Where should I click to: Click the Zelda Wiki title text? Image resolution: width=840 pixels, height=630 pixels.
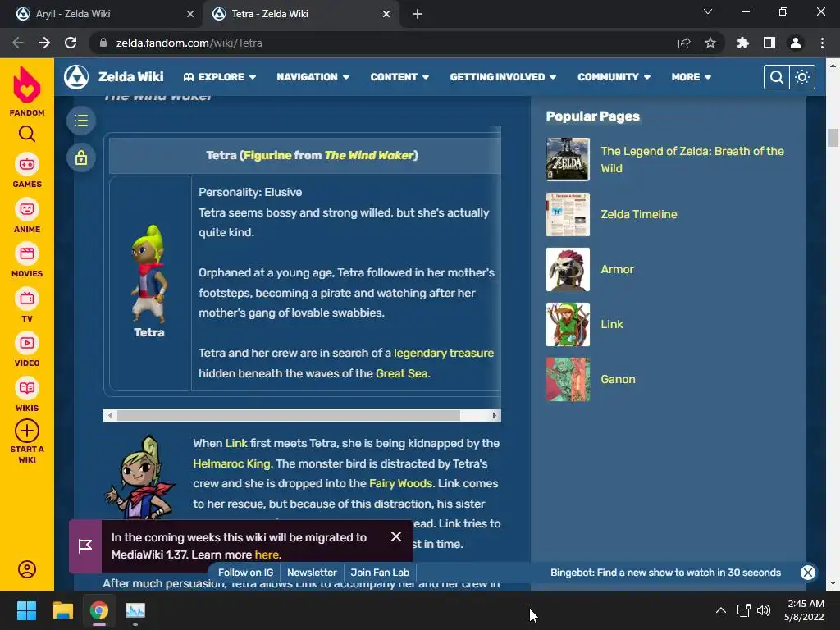[130, 77]
